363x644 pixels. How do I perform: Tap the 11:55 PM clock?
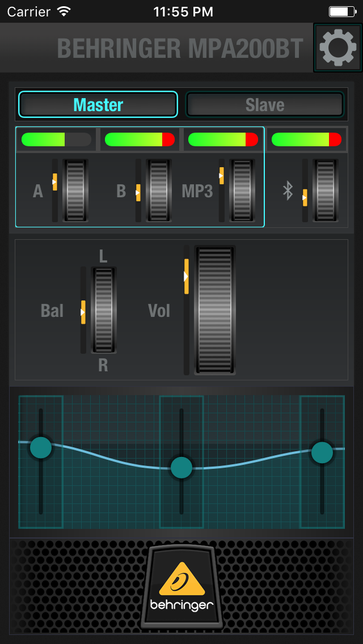coord(183,12)
